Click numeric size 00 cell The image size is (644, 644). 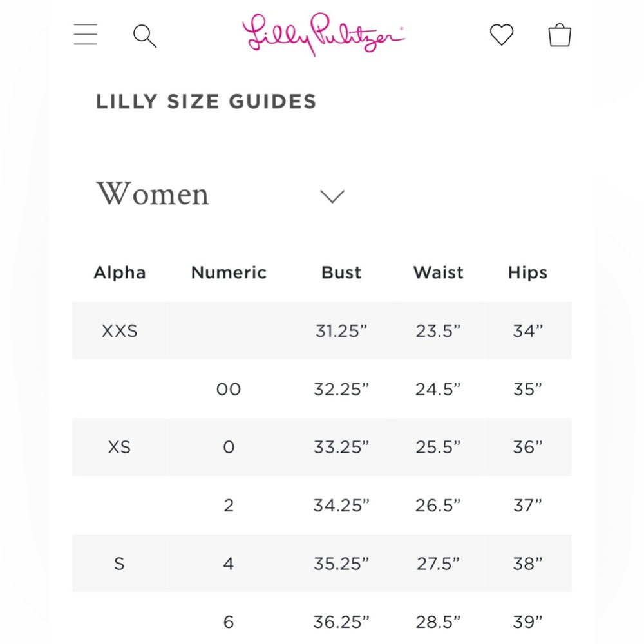coord(229,390)
